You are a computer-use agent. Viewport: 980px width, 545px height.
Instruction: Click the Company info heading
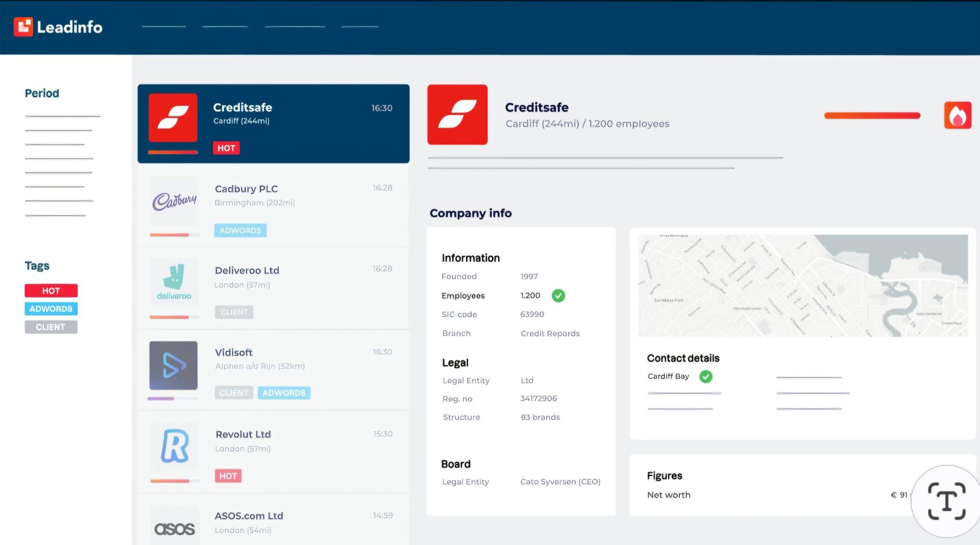[471, 213]
